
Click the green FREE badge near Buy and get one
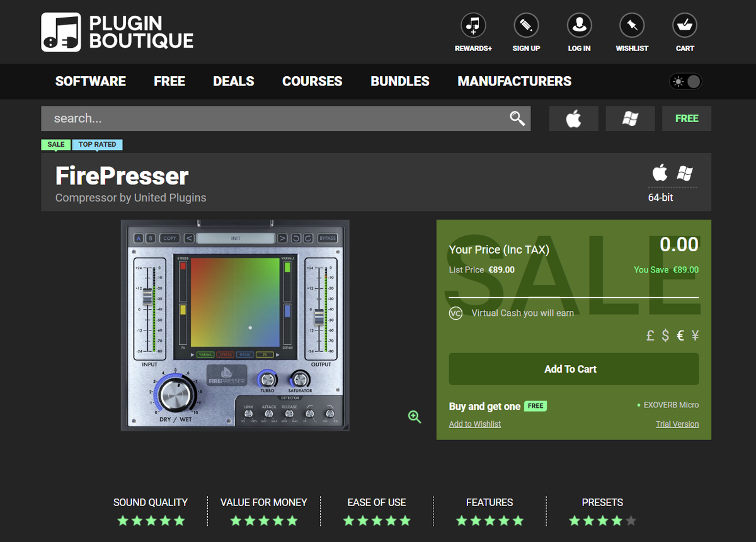(x=535, y=406)
